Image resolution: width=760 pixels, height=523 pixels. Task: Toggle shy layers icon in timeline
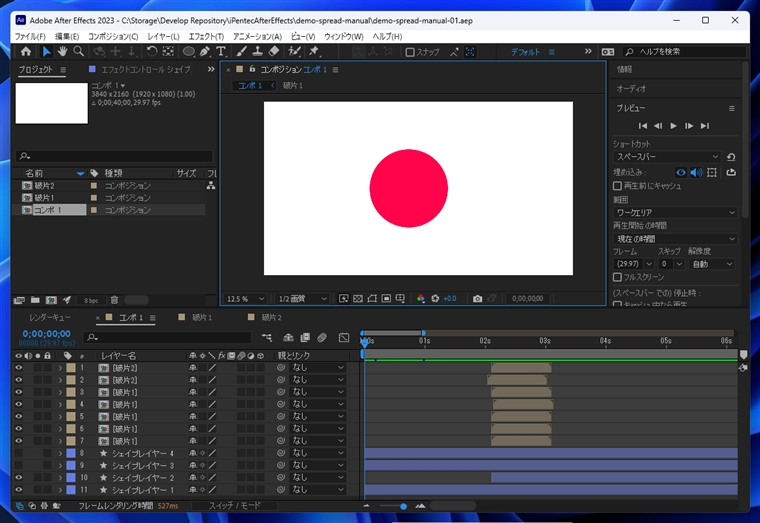pyautogui.click(x=288, y=337)
